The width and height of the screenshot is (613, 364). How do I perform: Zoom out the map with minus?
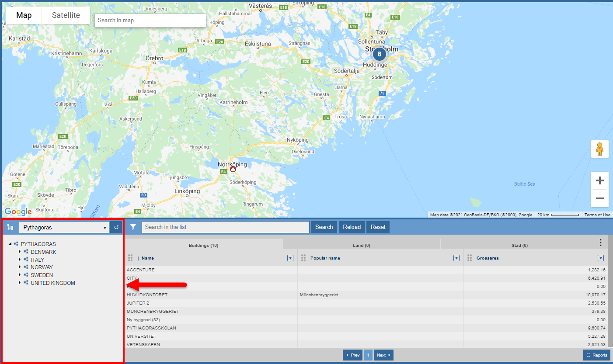coord(600,198)
